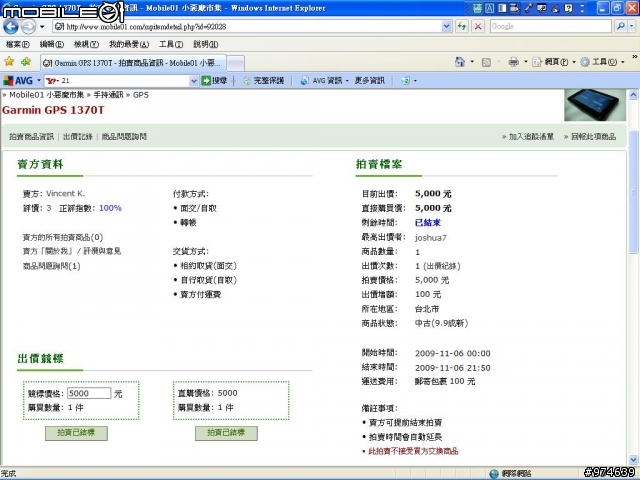This screenshot has height=480, width=640.
Task: Click the address bar URL field
Action: tap(248, 27)
